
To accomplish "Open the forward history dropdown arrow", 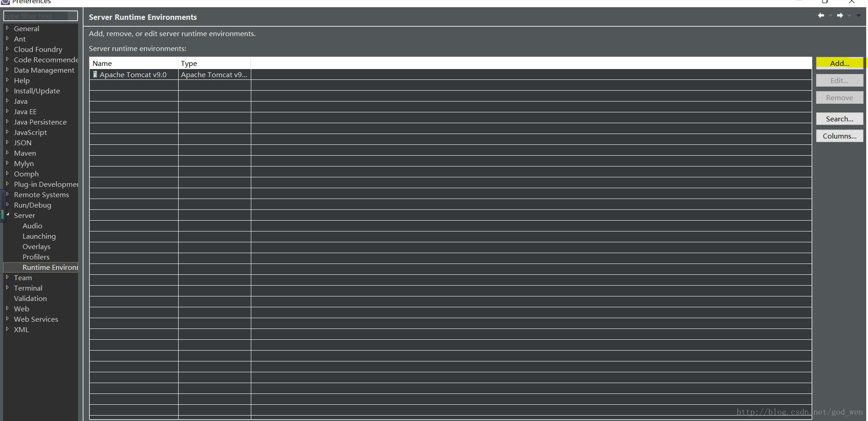I will 849,16.
